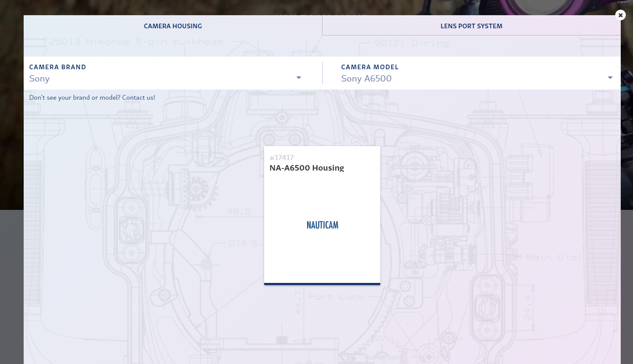Click product number #17417
633x364 pixels.
[281, 158]
